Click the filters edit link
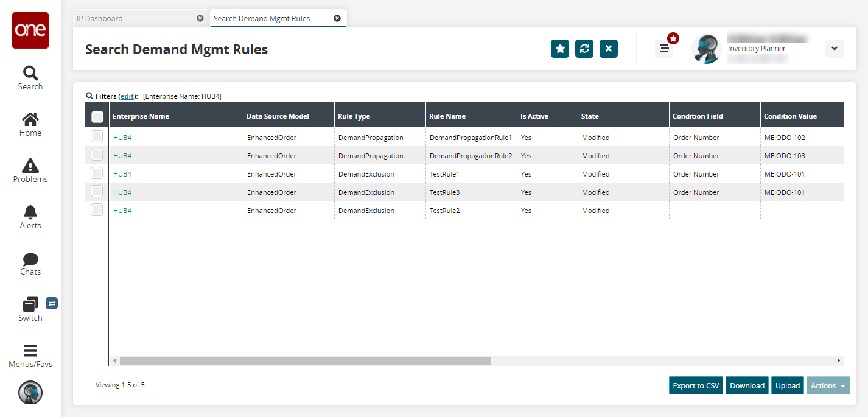Screen dimensions: 868x417 point(127,96)
